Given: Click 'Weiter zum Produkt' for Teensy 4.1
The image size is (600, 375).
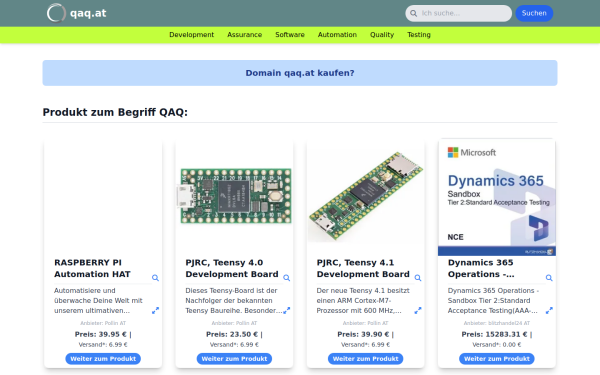Looking at the screenshot, I should pyautogui.click(x=365, y=359).
